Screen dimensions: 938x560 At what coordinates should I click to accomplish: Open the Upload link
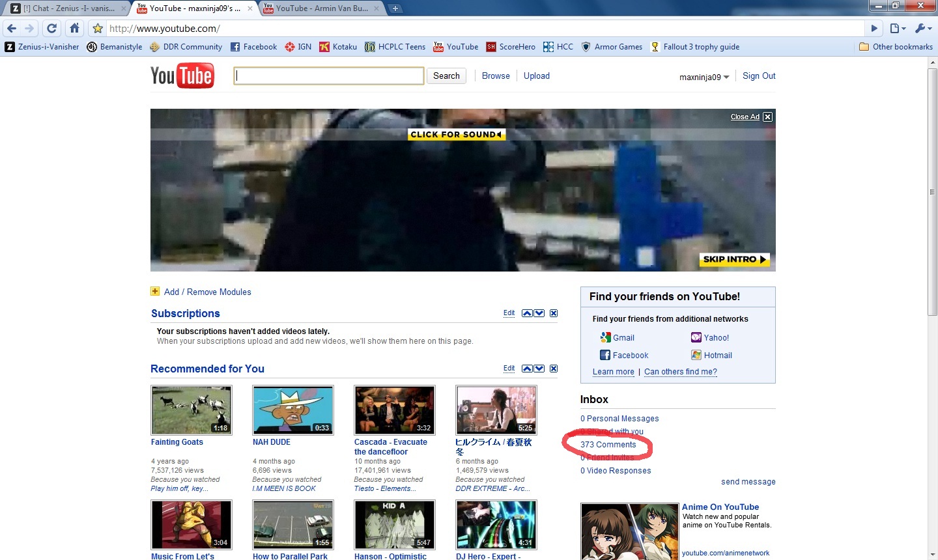pyautogui.click(x=537, y=76)
